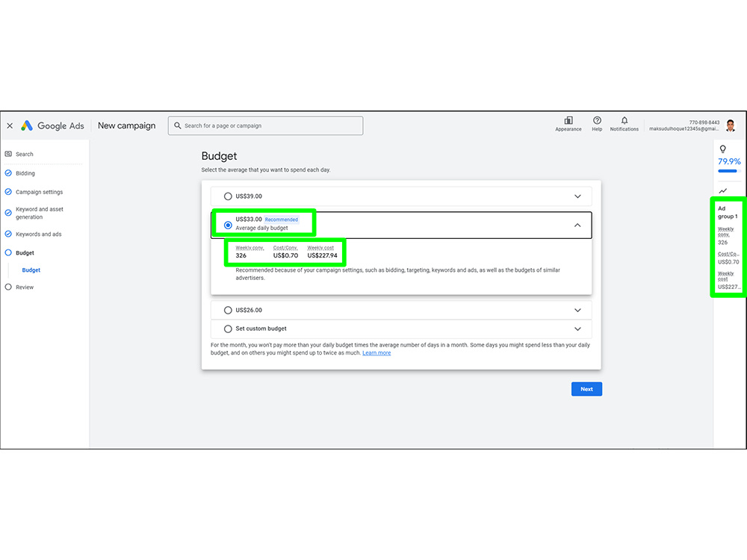Click the Cost/Conv. US$0.70 metric
Screen dimensions: 747x560
coord(285,252)
